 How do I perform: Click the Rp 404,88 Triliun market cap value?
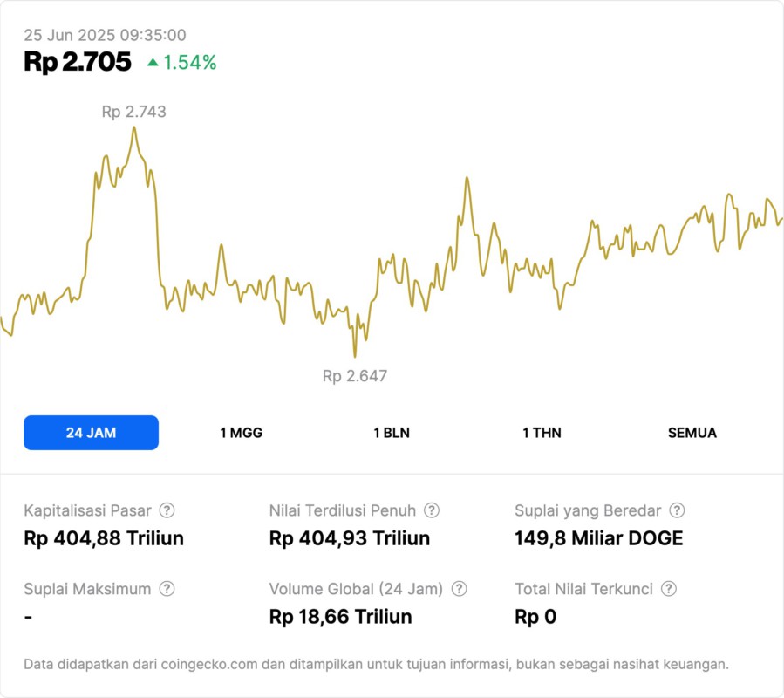click(x=104, y=538)
